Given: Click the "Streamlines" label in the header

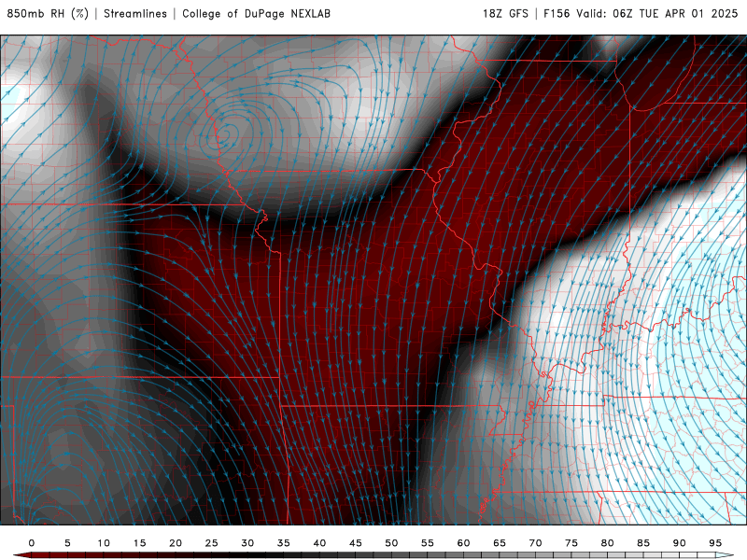Looking at the screenshot, I should 135,14.
